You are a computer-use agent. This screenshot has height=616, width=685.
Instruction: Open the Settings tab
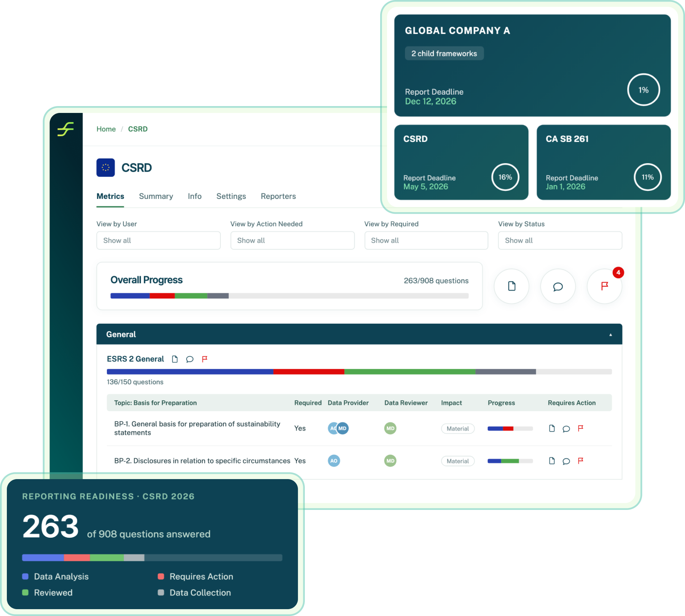coord(231,196)
